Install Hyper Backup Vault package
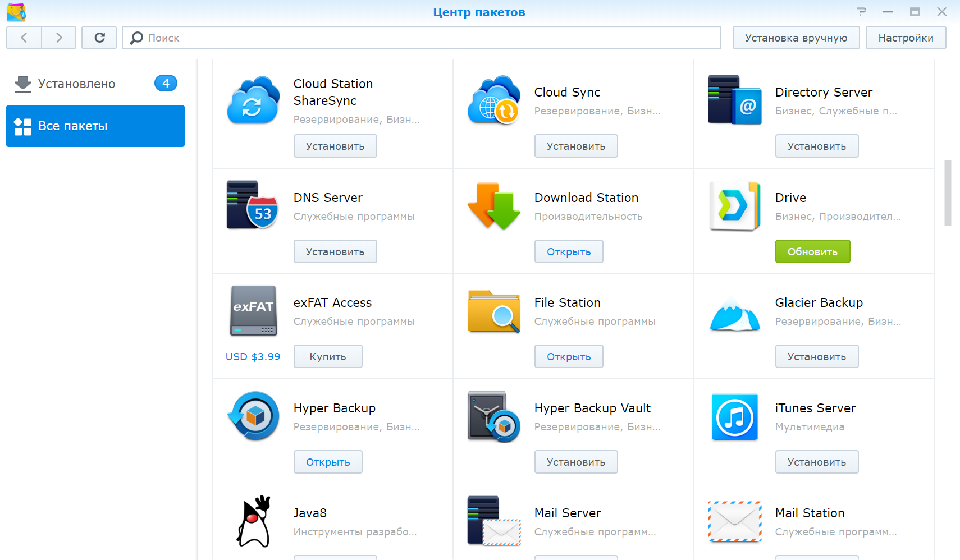 [576, 462]
